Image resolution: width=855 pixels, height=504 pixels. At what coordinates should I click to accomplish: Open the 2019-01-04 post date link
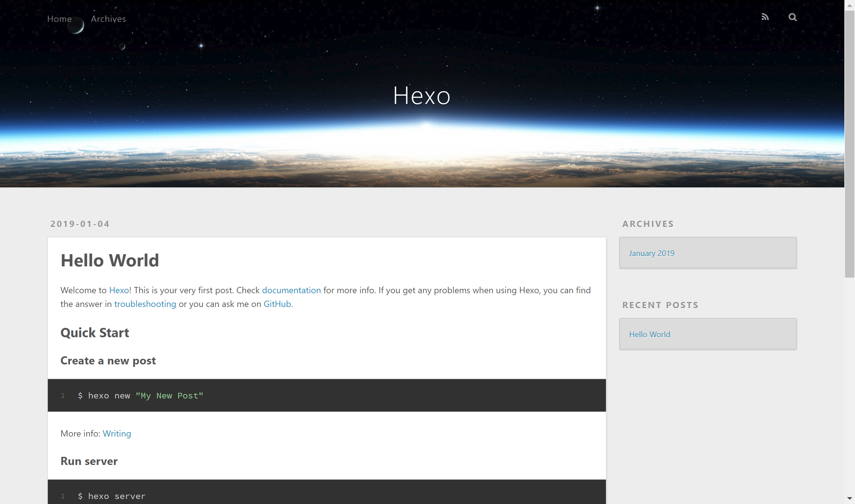80,224
